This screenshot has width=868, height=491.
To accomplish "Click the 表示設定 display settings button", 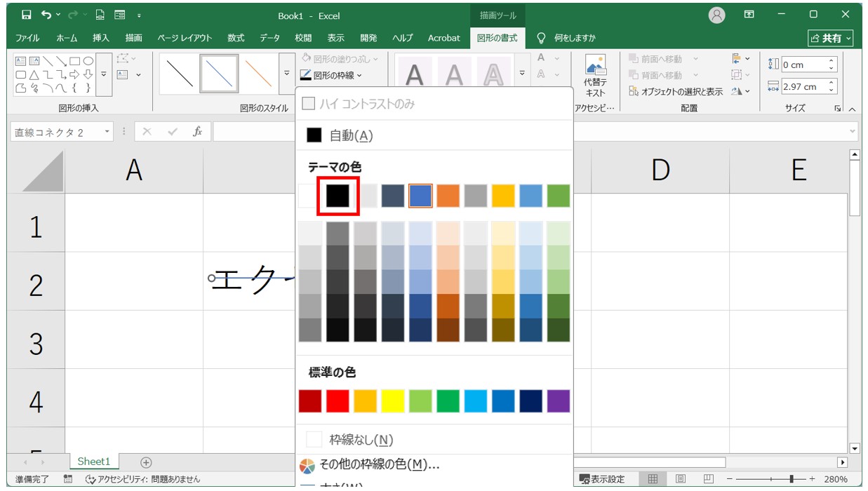I will [601, 479].
